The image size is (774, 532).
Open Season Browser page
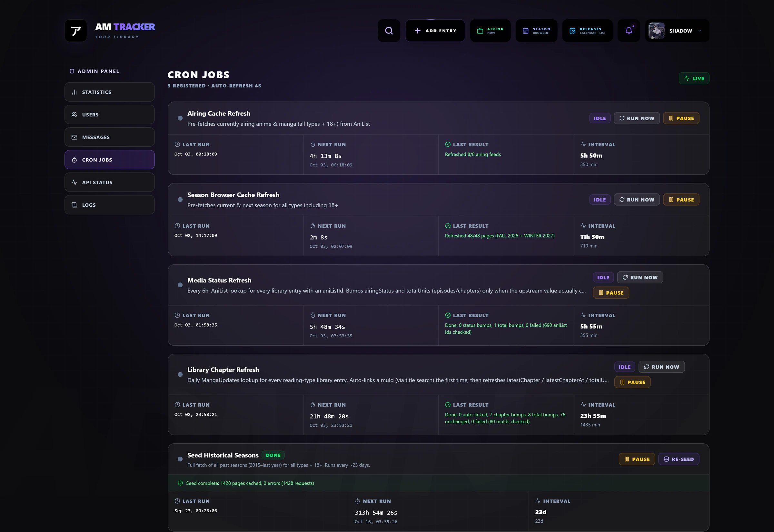536,31
